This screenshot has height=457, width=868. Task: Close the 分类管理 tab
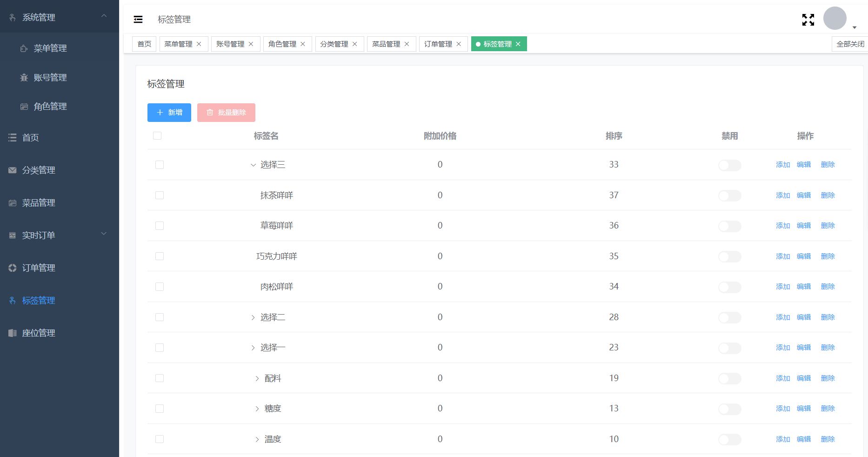(x=355, y=44)
